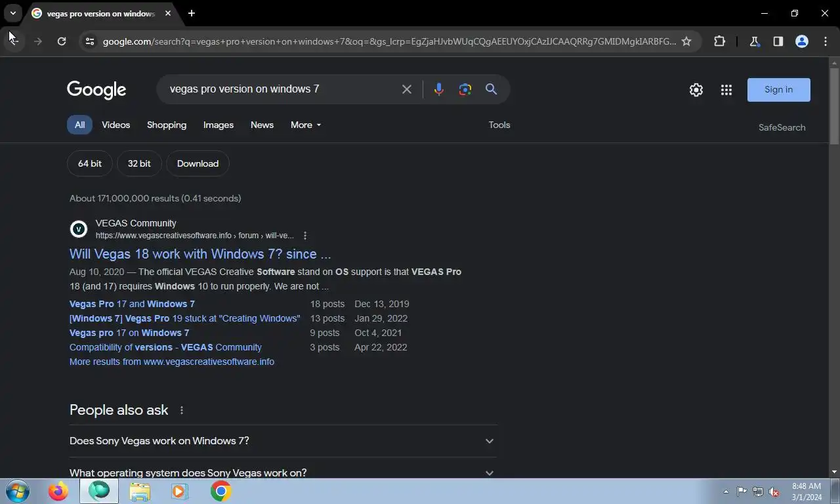The image size is (840, 504).
Task: Show hidden system tray icons
Action: click(726, 492)
